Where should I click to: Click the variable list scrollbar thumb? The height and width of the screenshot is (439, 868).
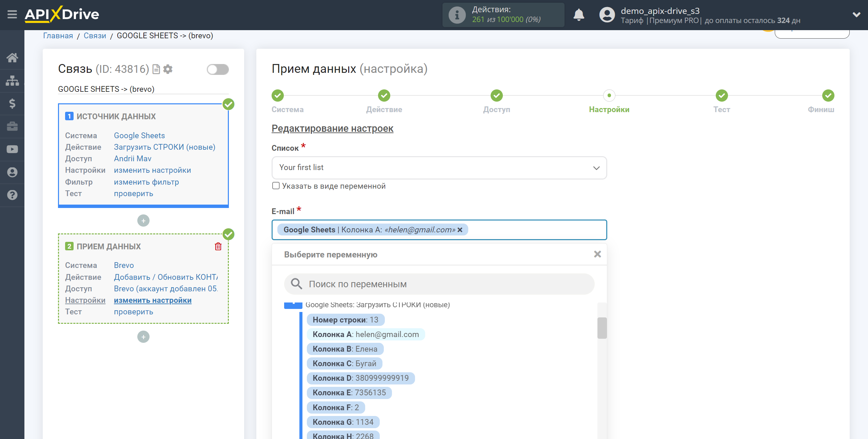click(x=602, y=328)
